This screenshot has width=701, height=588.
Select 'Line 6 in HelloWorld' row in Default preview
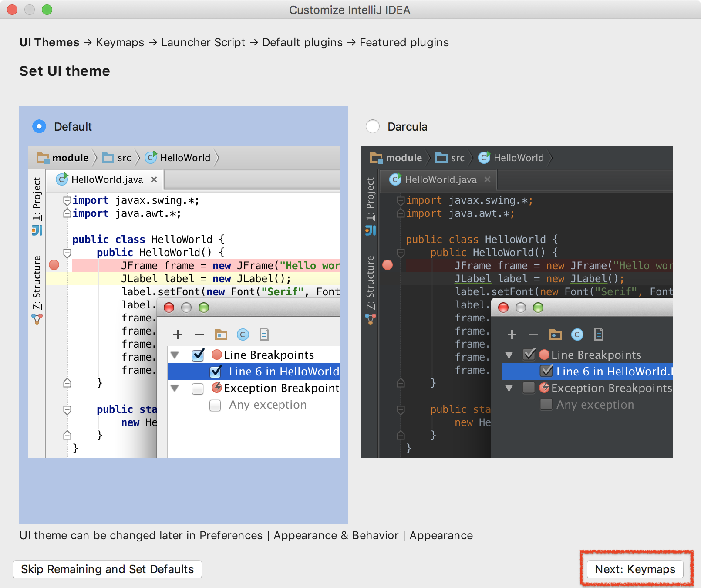[253, 372]
